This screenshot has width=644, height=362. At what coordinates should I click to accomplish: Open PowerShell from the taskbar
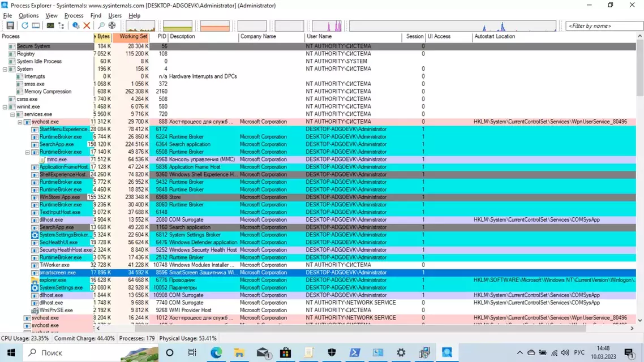point(355,352)
